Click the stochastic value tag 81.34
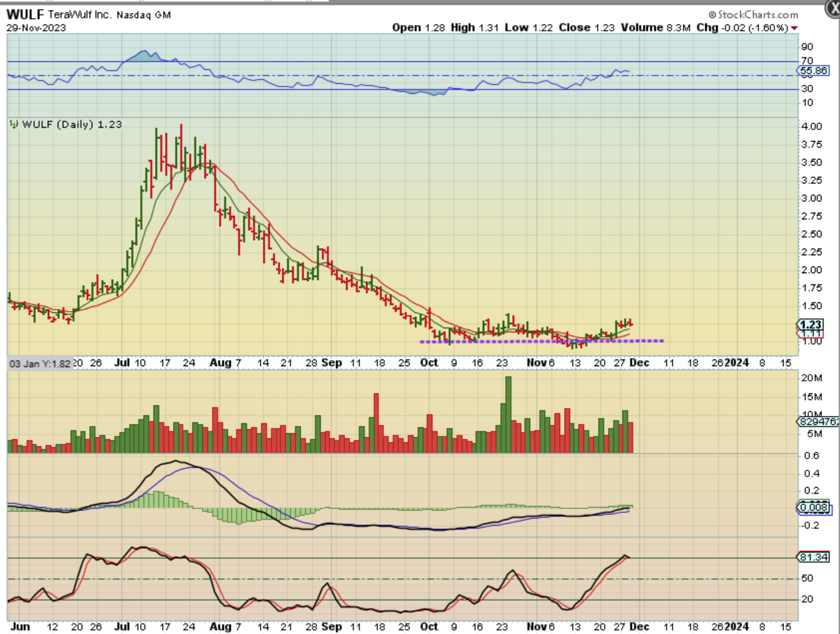The width and height of the screenshot is (840, 634). coord(813,557)
